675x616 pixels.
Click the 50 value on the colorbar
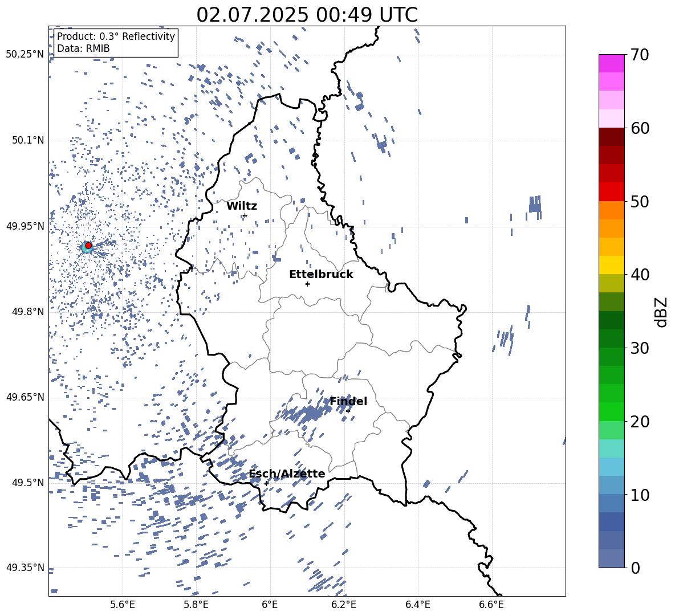[x=640, y=201]
